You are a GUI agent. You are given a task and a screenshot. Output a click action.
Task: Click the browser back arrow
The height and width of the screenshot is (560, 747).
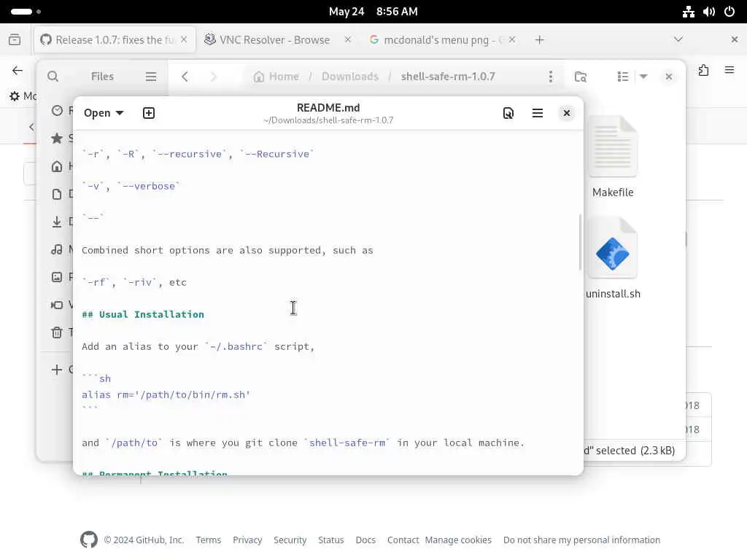pos(18,71)
